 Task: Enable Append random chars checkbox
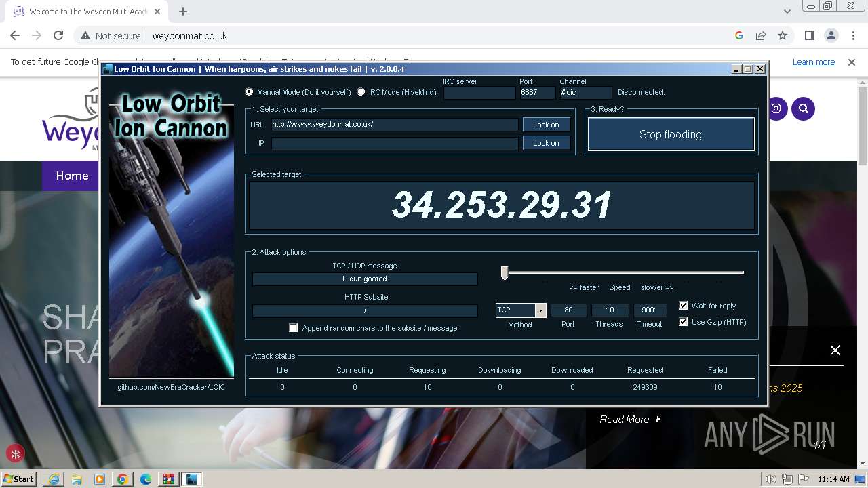[x=294, y=328]
